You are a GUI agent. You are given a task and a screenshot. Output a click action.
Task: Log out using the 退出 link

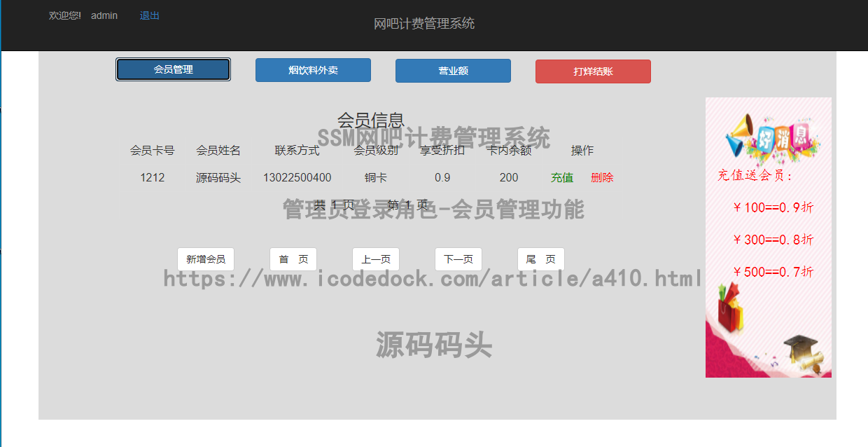148,15
